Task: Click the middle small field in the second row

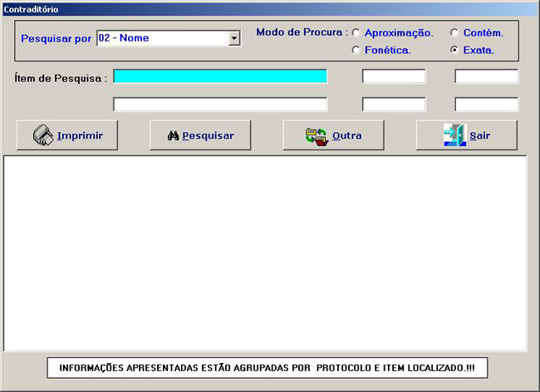Action: coord(394,105)
